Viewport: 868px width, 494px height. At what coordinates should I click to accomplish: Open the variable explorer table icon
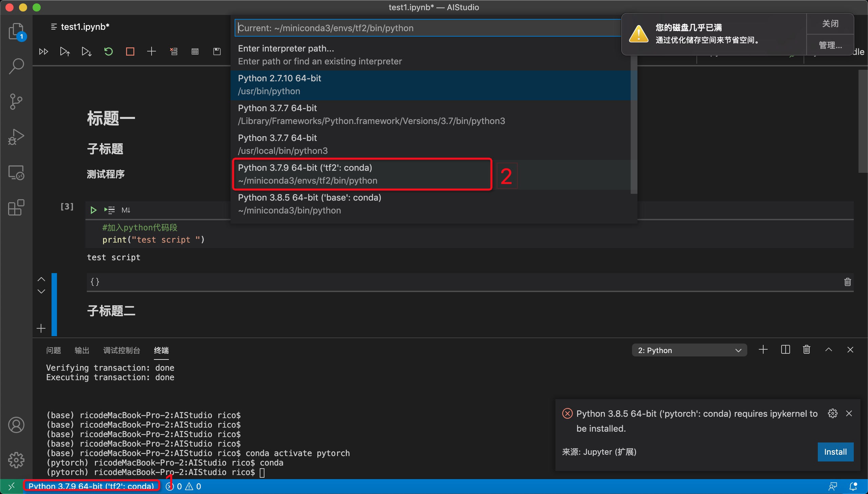click(x=195, y=52)
